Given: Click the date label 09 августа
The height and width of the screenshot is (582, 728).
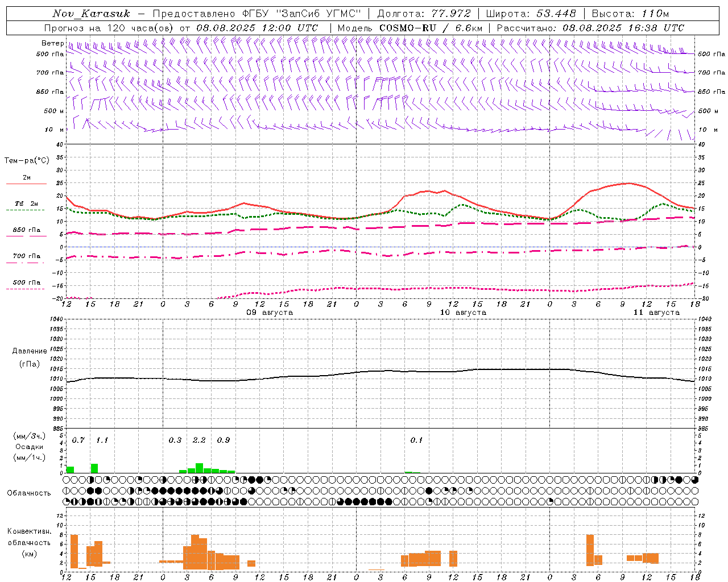Looking at the screenshot, I should [x=270, y=313].
